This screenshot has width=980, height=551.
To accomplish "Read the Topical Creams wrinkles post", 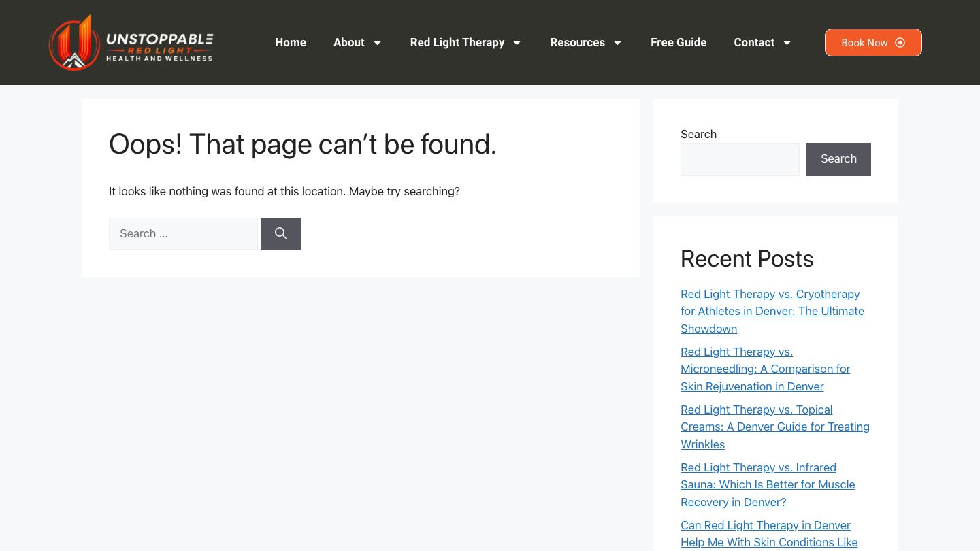I will (774, 427).
